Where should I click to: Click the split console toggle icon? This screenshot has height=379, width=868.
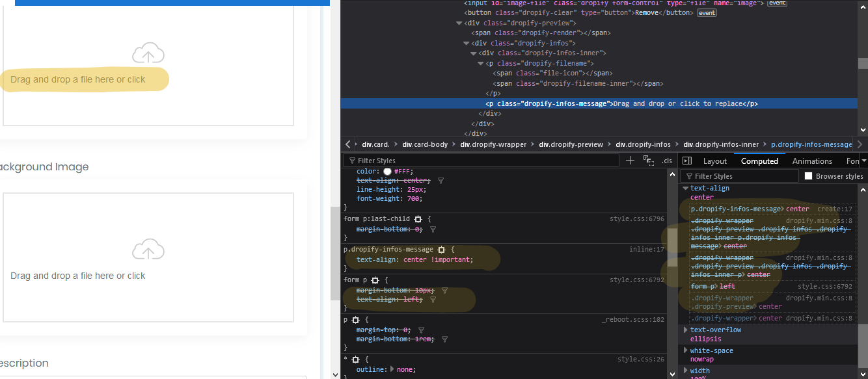[686, 160]
